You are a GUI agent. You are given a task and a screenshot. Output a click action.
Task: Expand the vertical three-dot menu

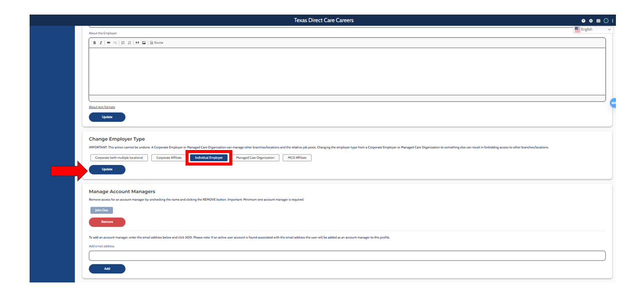[613, 21]
